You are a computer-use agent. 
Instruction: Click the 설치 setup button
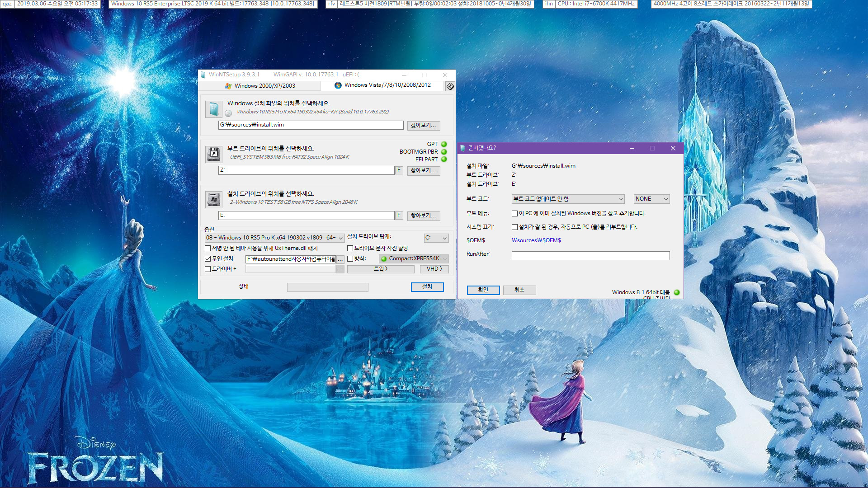pyautogui.click(x=427, y=287)
